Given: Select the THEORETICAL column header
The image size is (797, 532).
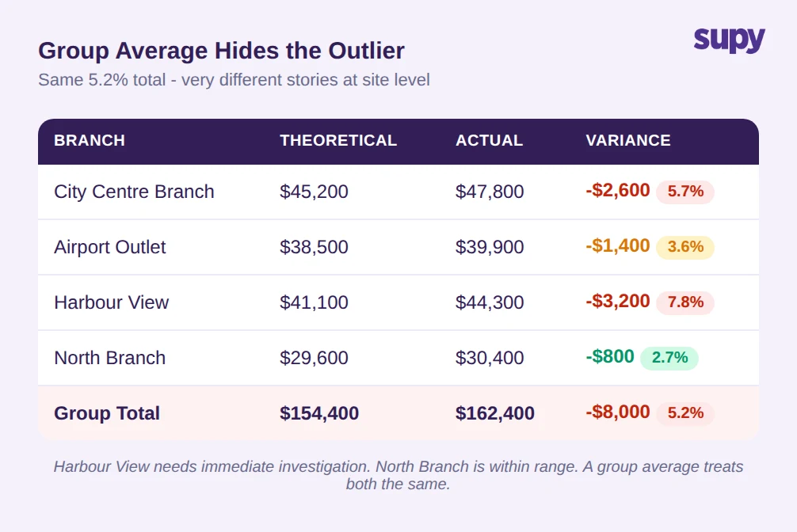Looking at the screenshot, I should (338, 140).
